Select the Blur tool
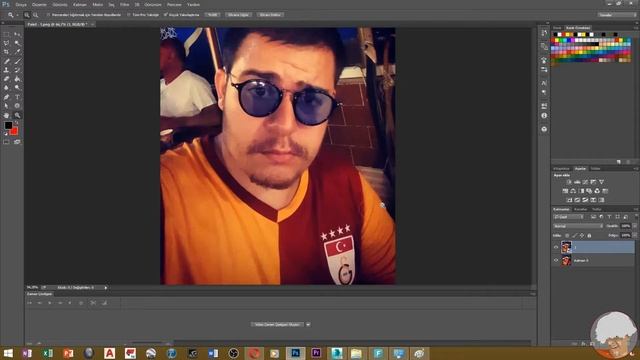This screenshot has width=640, height=360. click(x=7, y=87)
